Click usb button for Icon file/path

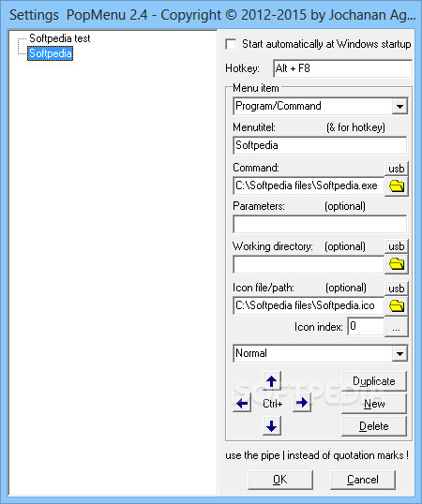tap(397, 288)
